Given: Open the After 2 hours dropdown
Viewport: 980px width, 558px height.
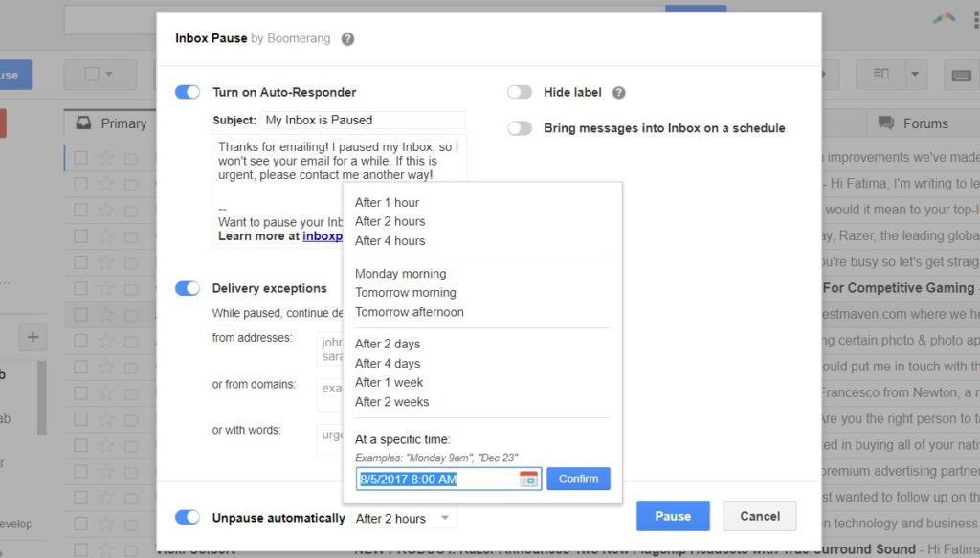Looking at the screenshot, I should pyautogui.click(x=404, y=517).
